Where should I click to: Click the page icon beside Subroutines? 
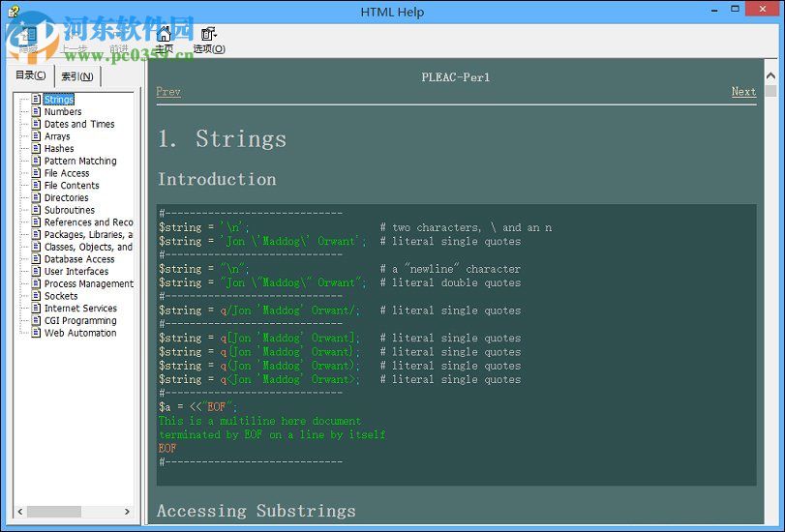[x=36, y=210]
